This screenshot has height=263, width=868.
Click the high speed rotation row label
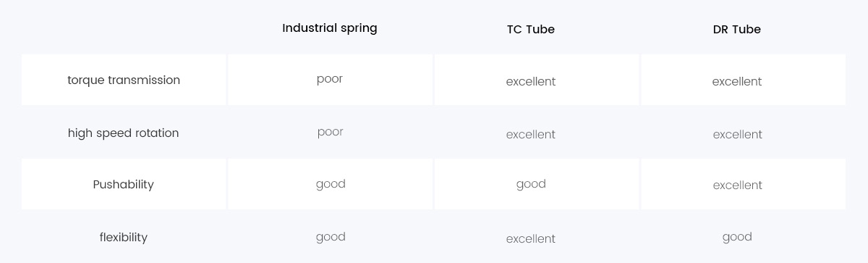[x=124, y=133]
